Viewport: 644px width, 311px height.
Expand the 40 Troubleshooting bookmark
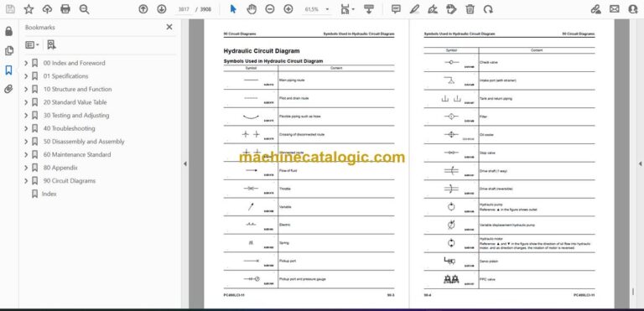(26, 128)
